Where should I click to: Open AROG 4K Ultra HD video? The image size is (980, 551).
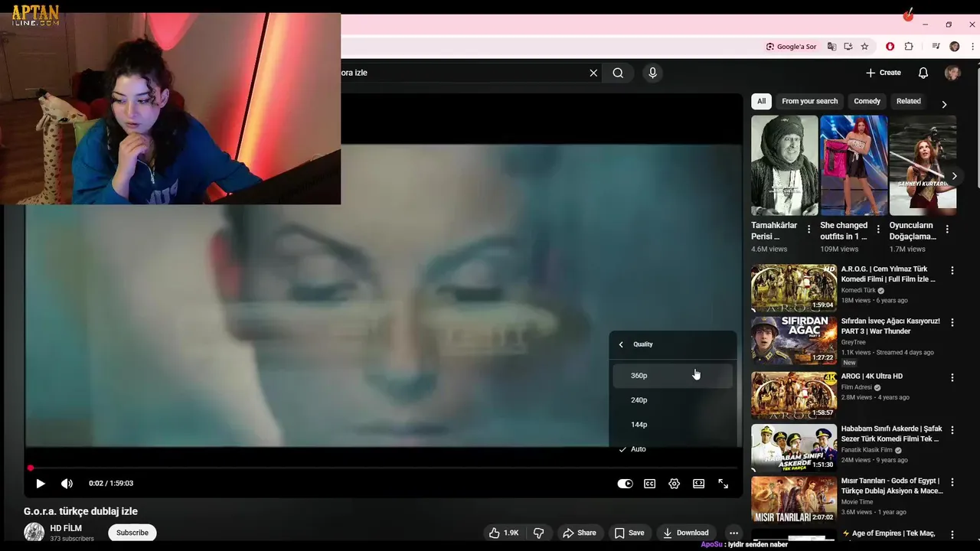872,377
